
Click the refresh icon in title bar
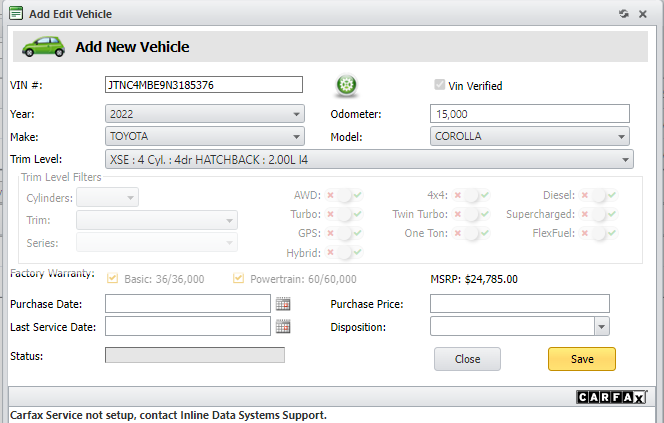pos(624,14)
